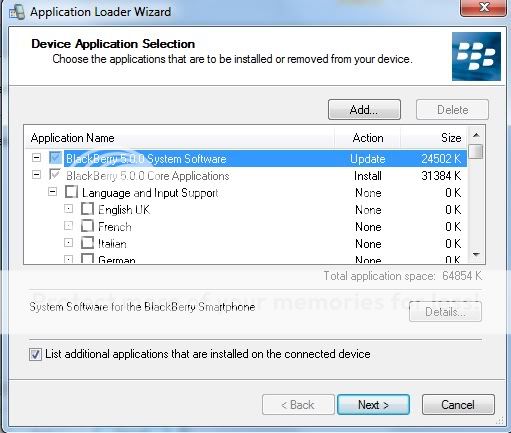Click the list scrollbar up arrow
Image resolution: width=511 pixels, height=433 pixels.
coord(476,135)
